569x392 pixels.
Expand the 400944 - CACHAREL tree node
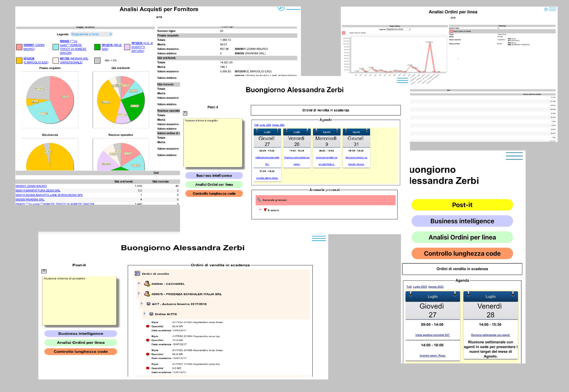click(x=139, y=283)
